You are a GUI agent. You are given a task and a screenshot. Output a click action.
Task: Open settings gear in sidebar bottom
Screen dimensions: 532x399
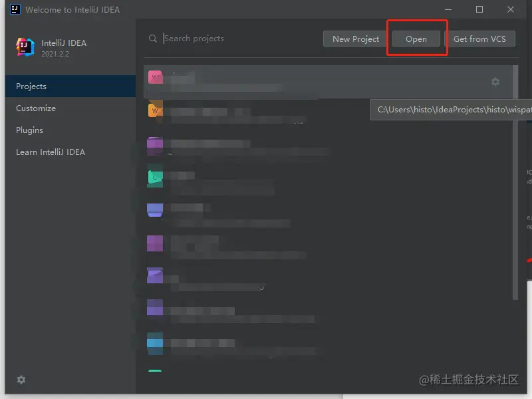pos(21,380)
